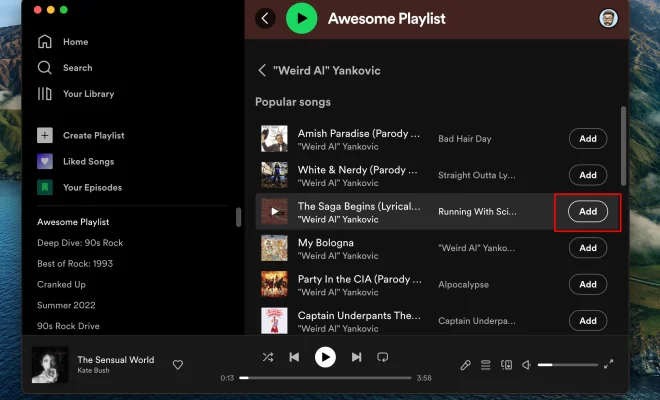The width and height of the screenshot is (660, 400).
Task: Open the "Weird Al" Yanko... album for My Bologna
Action: pyautogui.click(x=476, y=248)
